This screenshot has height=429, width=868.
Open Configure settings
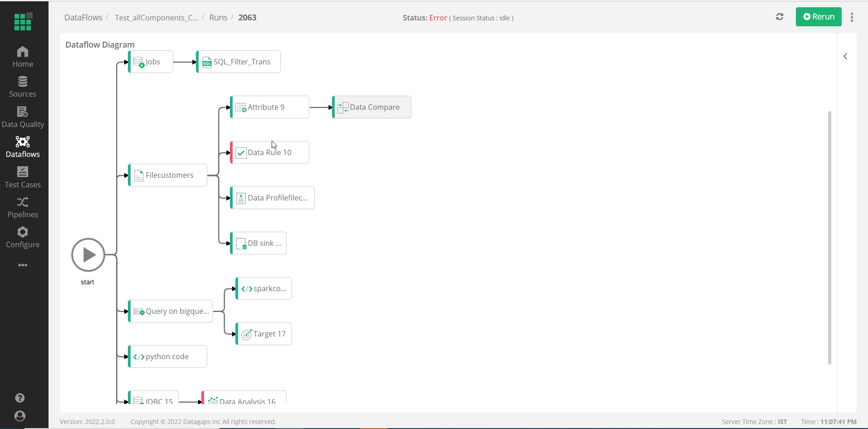23,237
